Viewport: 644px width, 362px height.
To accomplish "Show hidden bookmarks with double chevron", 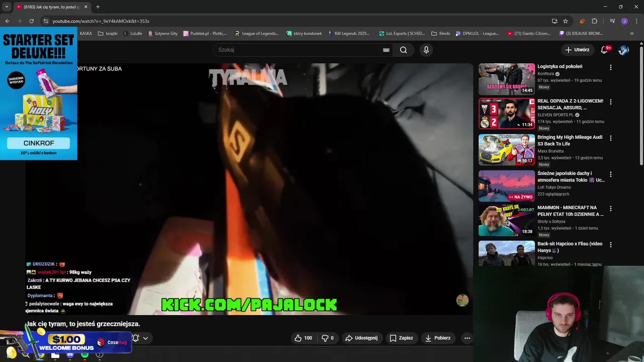I will pos(632,34).
